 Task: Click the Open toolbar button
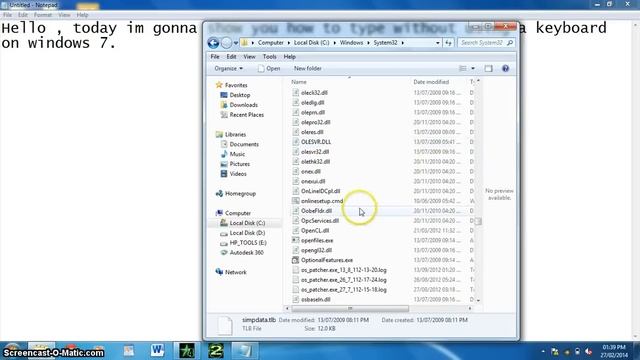(269, 69)
